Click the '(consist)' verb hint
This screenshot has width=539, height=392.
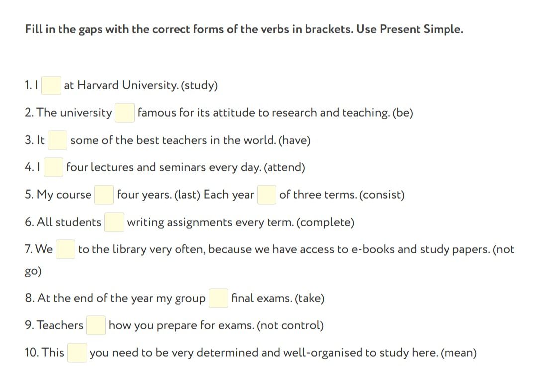(382, 195)
